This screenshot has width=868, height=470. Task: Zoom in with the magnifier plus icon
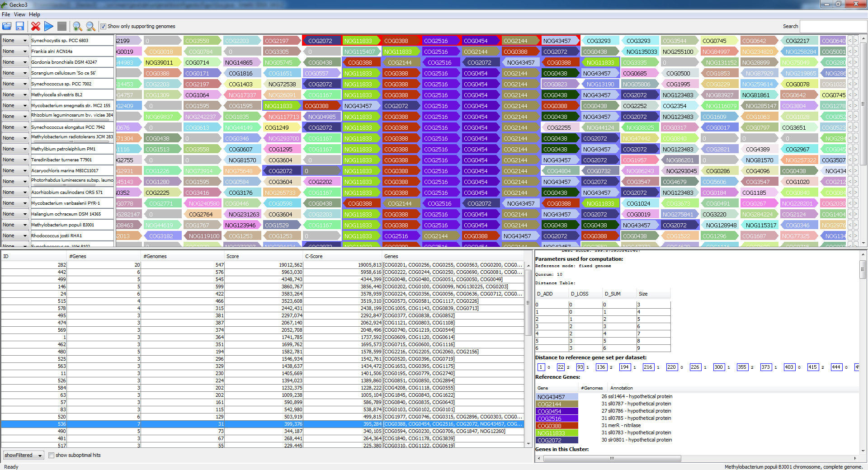[77, 26]
